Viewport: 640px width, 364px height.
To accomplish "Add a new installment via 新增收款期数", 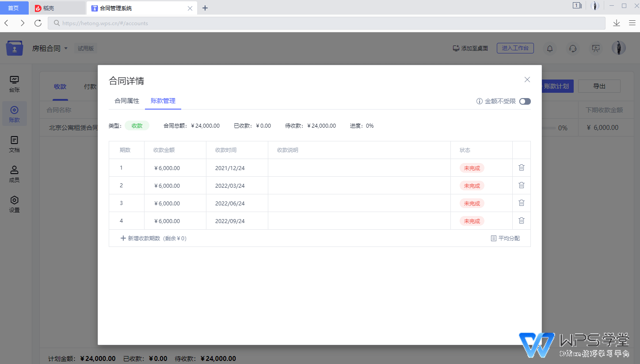I will 153,238.
